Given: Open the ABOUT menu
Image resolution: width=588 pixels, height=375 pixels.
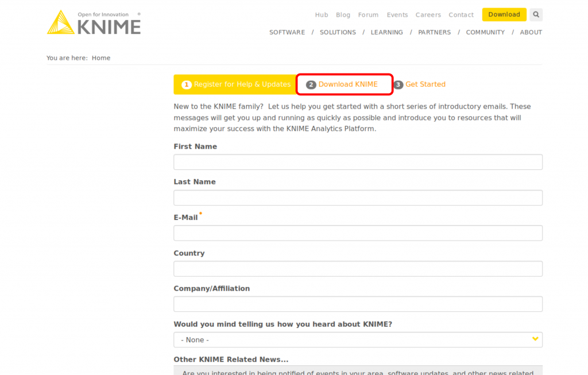Looking at the screenshot, I should (x=531, y=32).
